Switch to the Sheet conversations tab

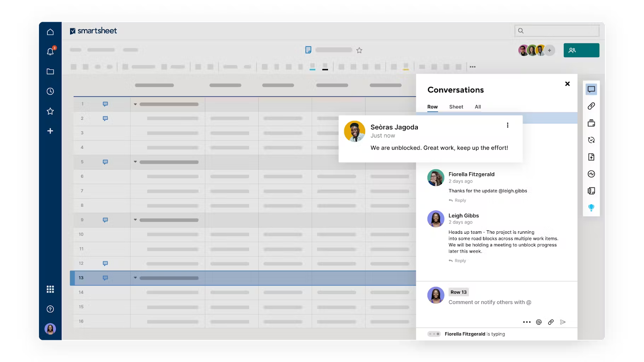pos(456,107)
